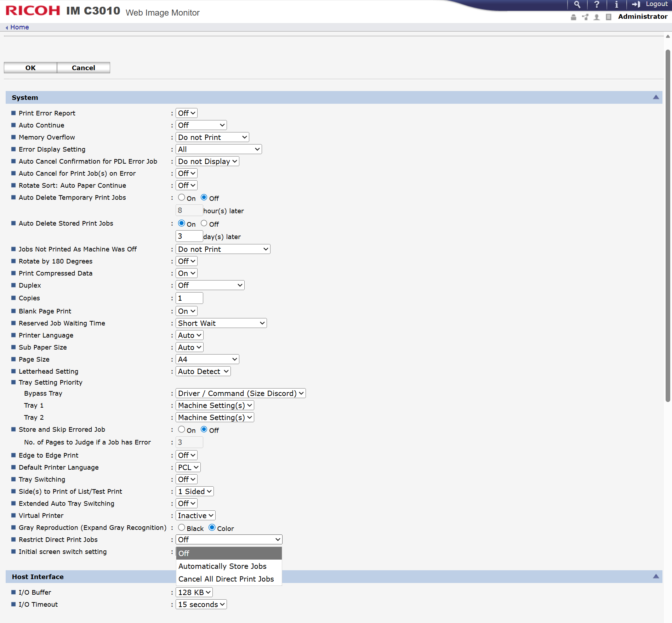Go back using the Home link
This screenshot has height=623, width=672.
[x=19, y=27]
